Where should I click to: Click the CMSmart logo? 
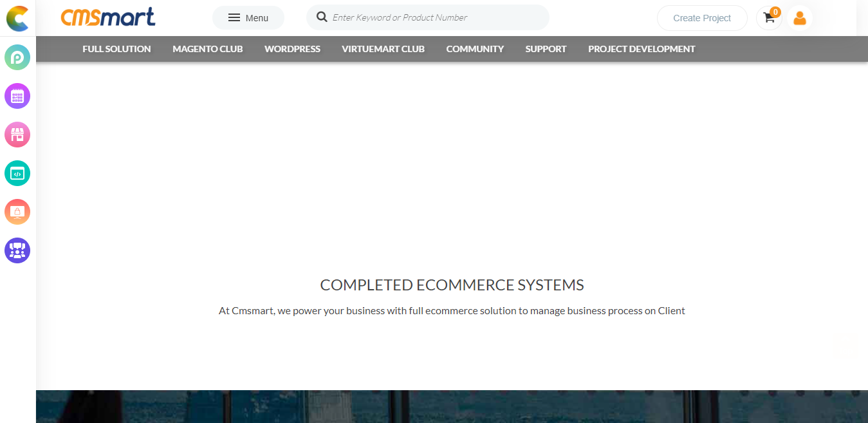pyautogui.click(x=108, y=17)
